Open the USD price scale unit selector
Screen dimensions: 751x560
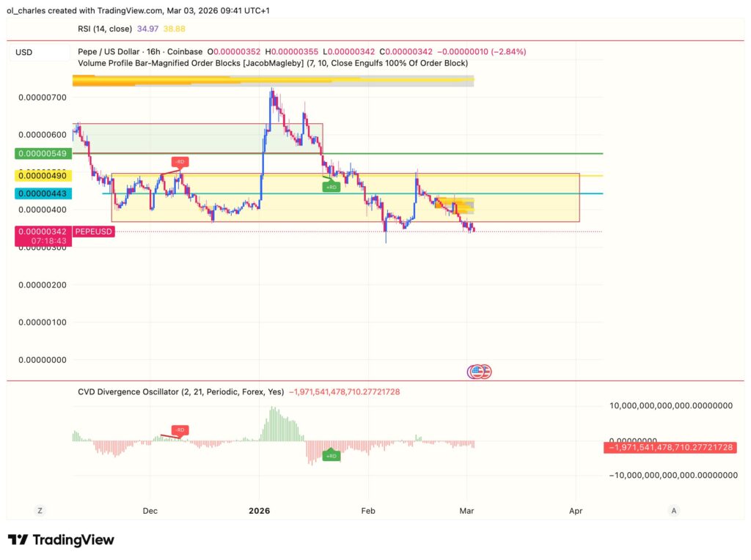pos(23,52)
